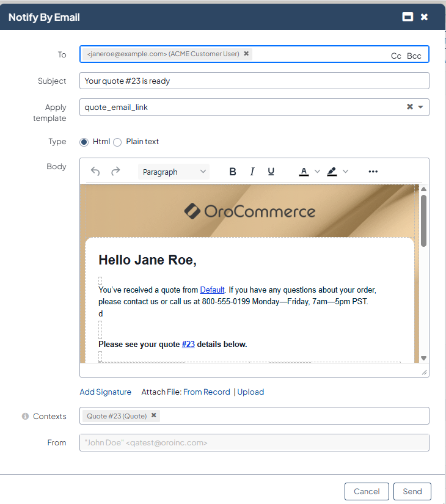Clear the quote_email_link template selection
The width and height of the screenshot is (446, 504).
[410, 107]
